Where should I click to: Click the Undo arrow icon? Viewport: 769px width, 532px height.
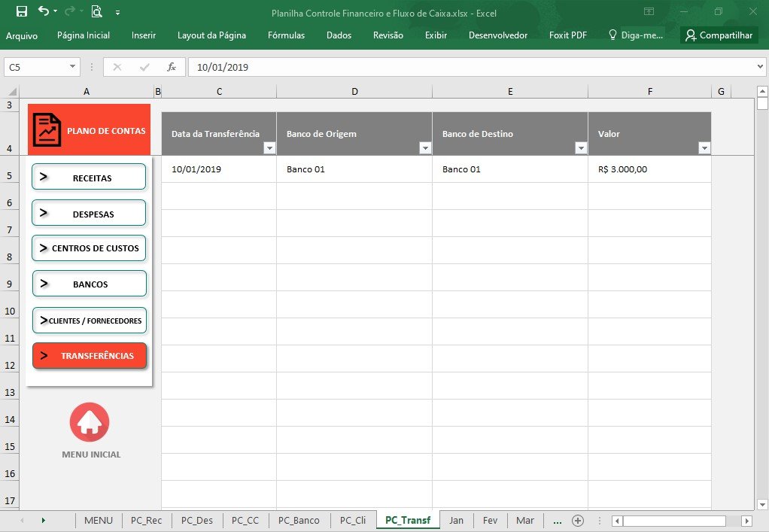(44, 11)
